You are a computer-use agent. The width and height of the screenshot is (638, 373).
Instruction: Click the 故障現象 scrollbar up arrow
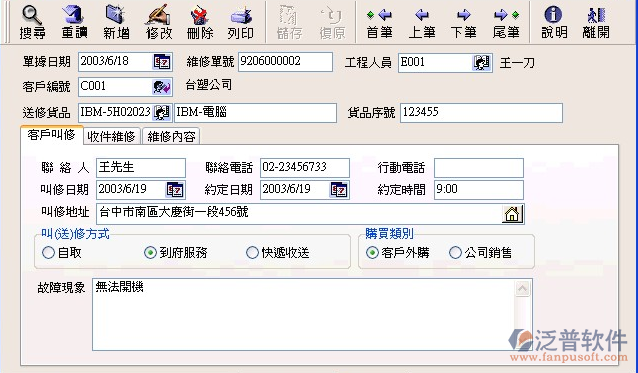click(522, 288)
